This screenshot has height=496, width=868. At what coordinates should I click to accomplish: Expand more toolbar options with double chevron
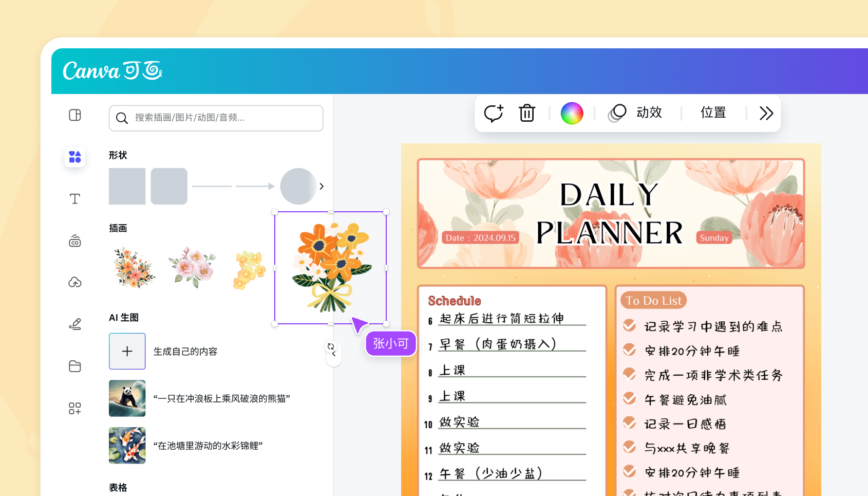point(766,113)
